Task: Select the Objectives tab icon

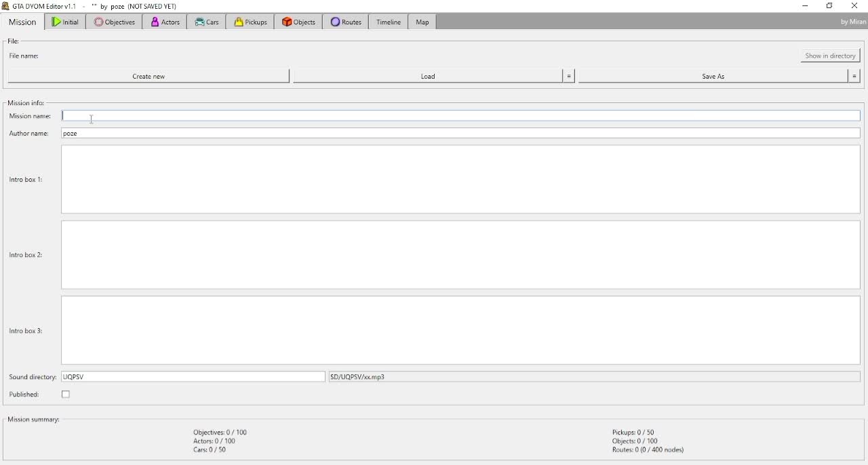Action: (99, 21)
